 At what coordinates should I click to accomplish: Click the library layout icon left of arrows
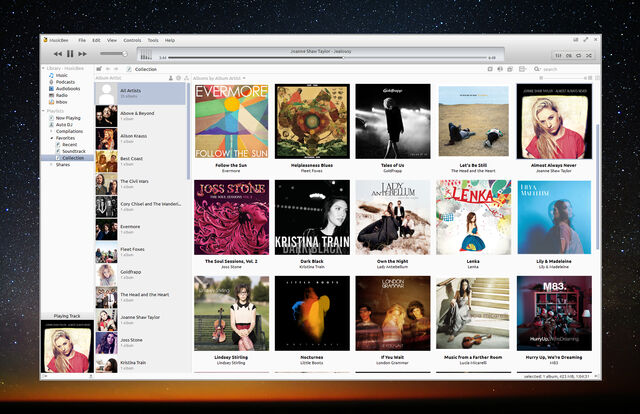click(x=99, y=69)
